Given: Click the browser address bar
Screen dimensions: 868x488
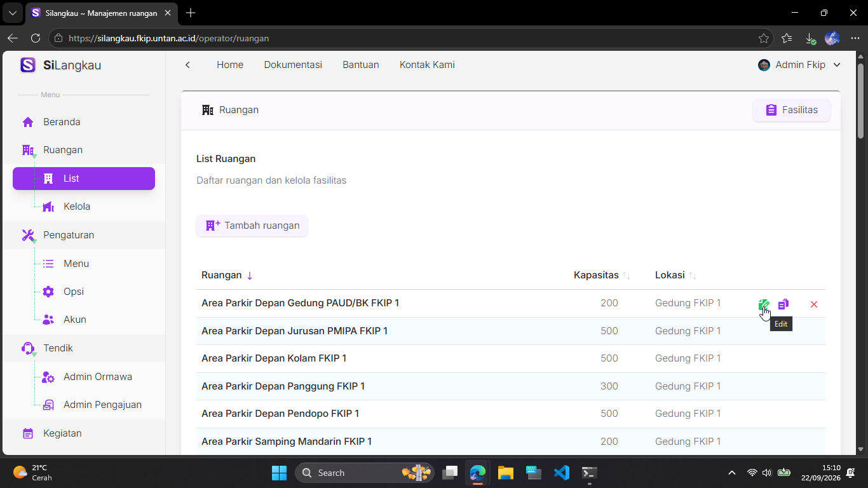Looking at the screenshot, I should click(x=412, y=38).
